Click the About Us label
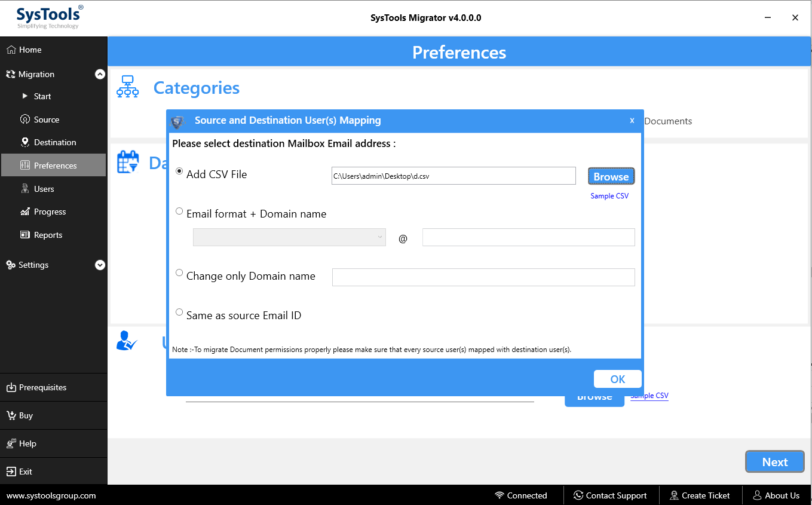 click(782, 495)
